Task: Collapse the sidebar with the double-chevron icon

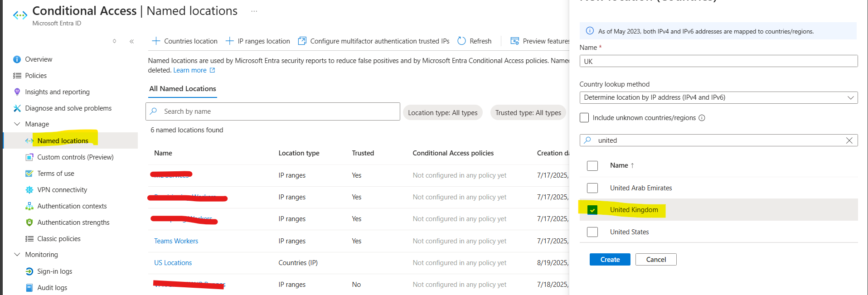Action: pyautogui.click(x=132, y=41)
